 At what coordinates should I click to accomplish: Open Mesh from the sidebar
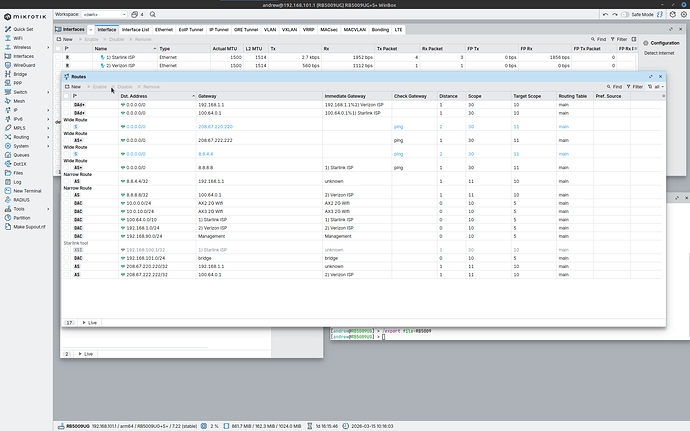coord(19,101)
